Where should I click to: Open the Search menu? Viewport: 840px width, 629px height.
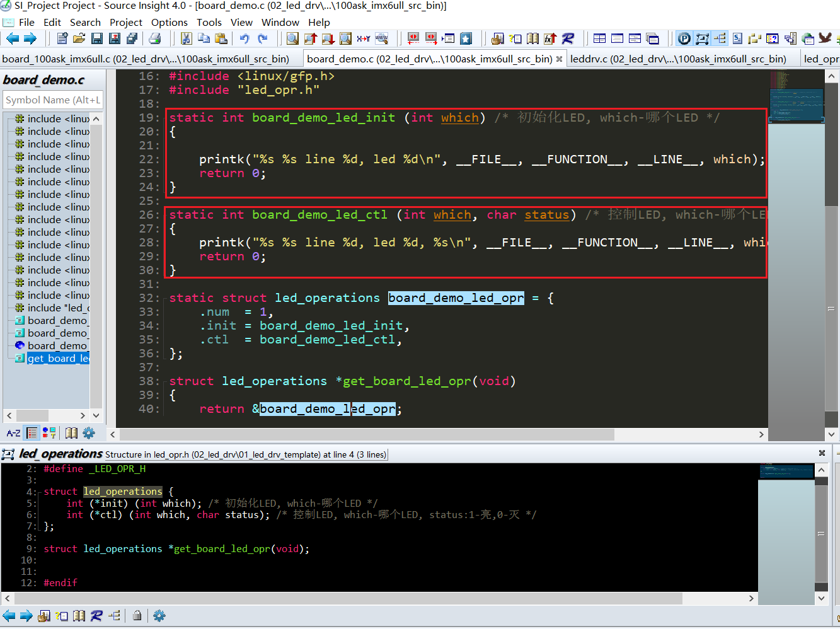(85, 22)
